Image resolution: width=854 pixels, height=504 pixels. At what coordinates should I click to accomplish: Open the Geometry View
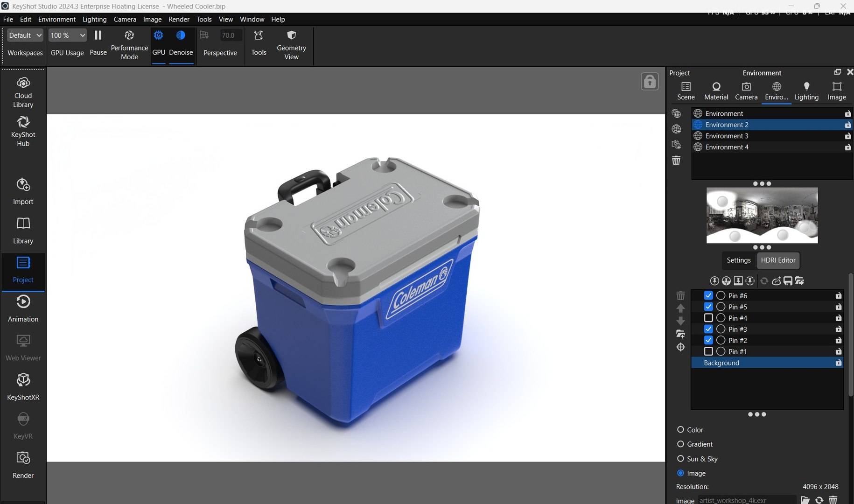pos(291,45)
